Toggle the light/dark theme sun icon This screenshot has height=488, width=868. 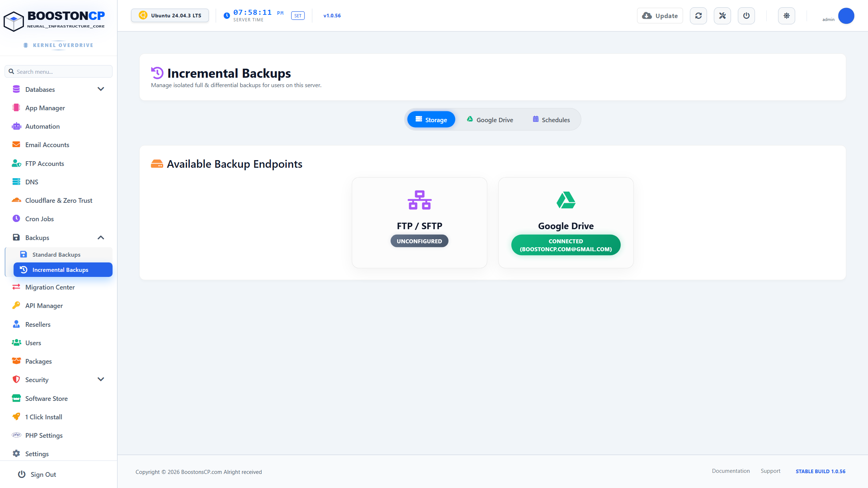(x=787, y=16)
